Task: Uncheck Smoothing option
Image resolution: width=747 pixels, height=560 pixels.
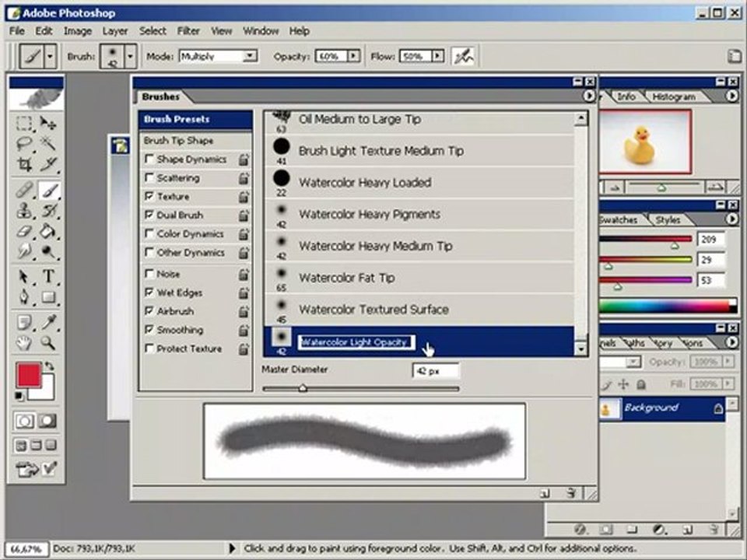Action: point(149,330)
